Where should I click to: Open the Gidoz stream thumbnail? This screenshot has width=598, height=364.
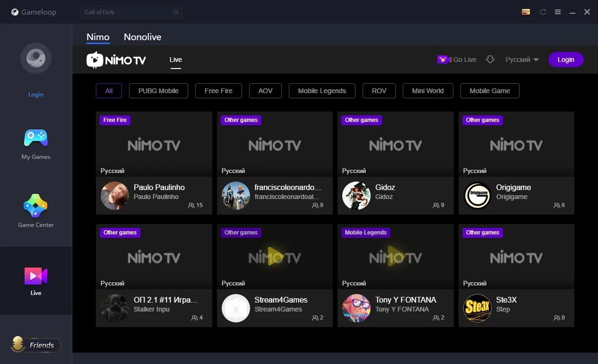tap(396, 144)
